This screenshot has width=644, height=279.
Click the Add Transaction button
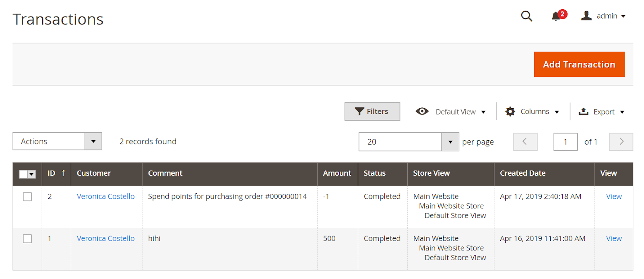[579, 64]
